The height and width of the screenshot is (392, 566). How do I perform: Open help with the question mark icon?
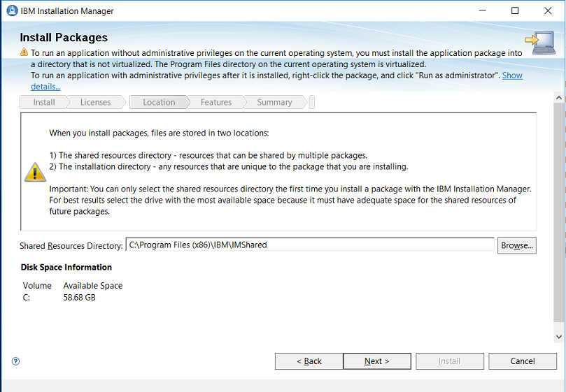tap(15, 361)
